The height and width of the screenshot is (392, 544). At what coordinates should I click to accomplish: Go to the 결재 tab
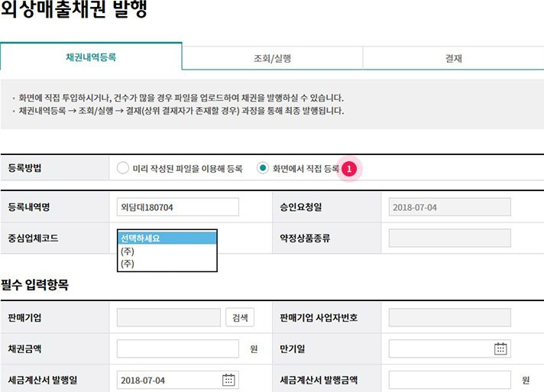(x=453, y=58)
